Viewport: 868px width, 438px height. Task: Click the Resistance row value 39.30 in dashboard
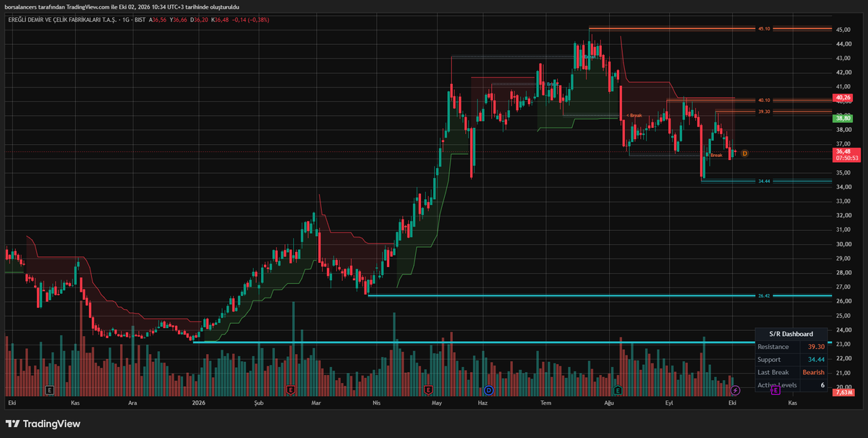816,347
